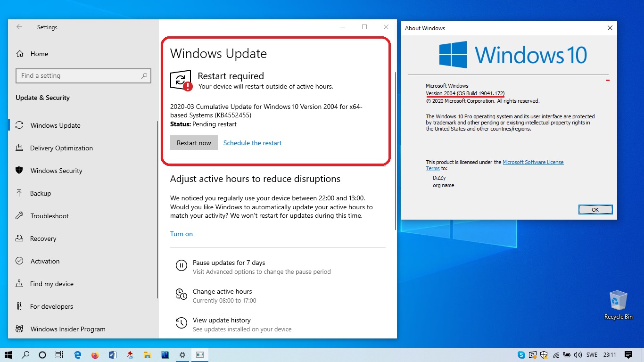
Task: Open Microsoft Software License Terms link
Action: click(x=533, y=162)
